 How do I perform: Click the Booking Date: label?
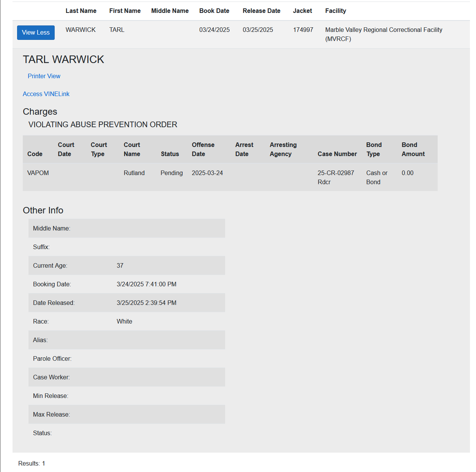tap(52, 284)
